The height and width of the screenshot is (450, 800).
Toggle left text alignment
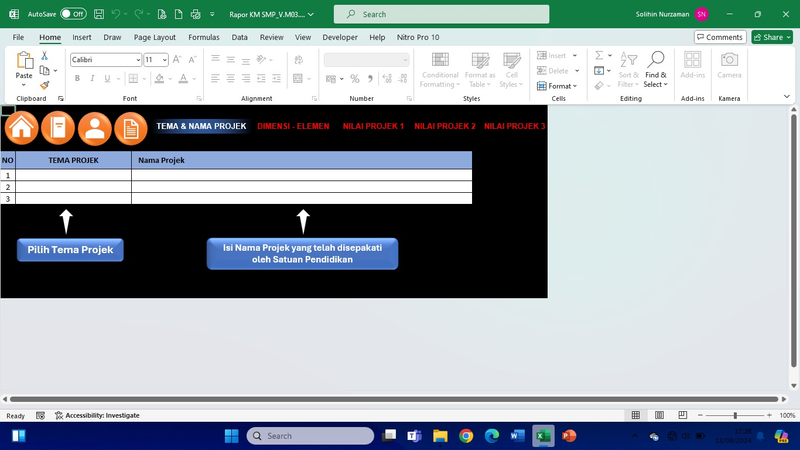coord(215,78)
